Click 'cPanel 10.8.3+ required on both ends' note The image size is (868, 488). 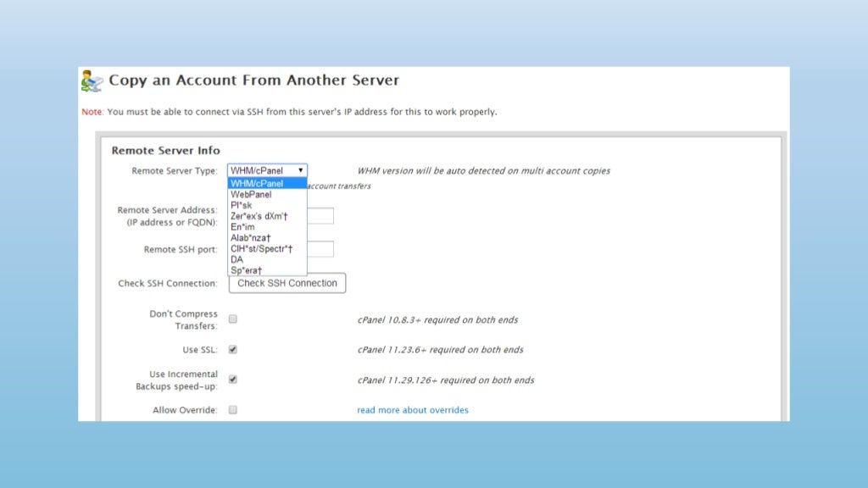tap(437, 319)
